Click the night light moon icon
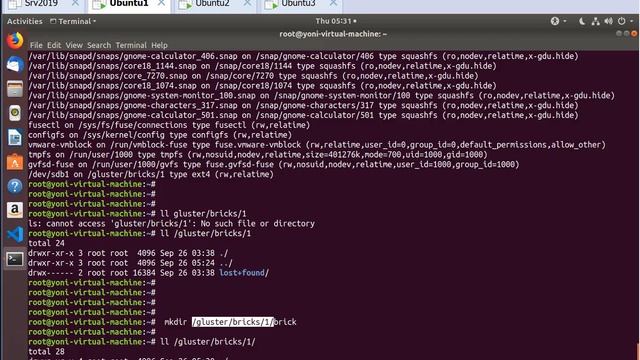This screenshot has height=360, width=640. (582, 21)
